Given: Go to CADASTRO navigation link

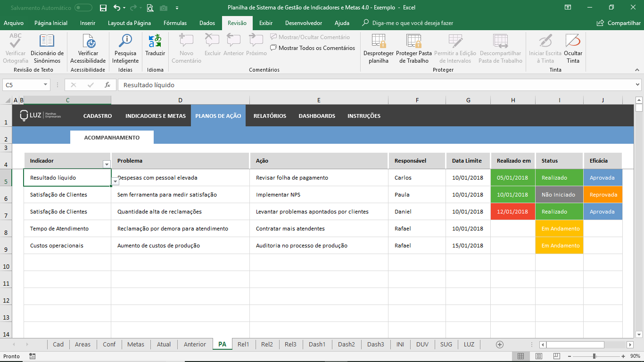Looking at the screenshot, I should click(x=98, y=116).
